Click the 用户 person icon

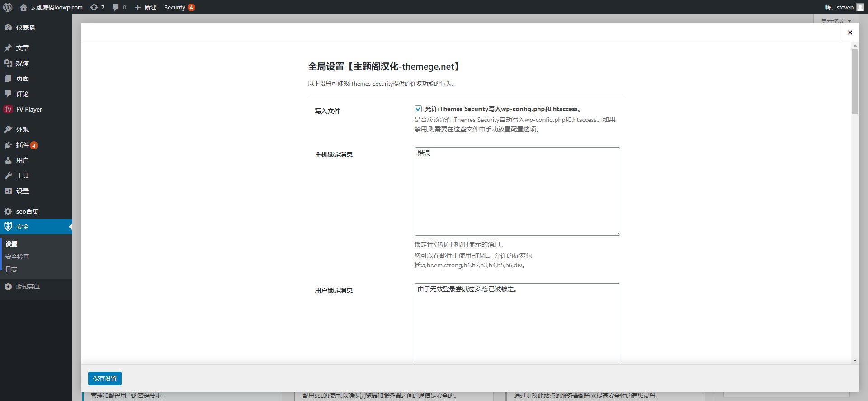(x=8, y=160)
